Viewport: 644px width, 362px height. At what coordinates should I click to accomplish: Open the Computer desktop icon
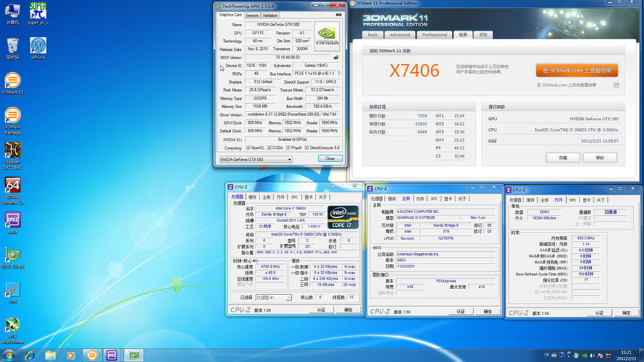pyautogui.click(x=12, y=14)
